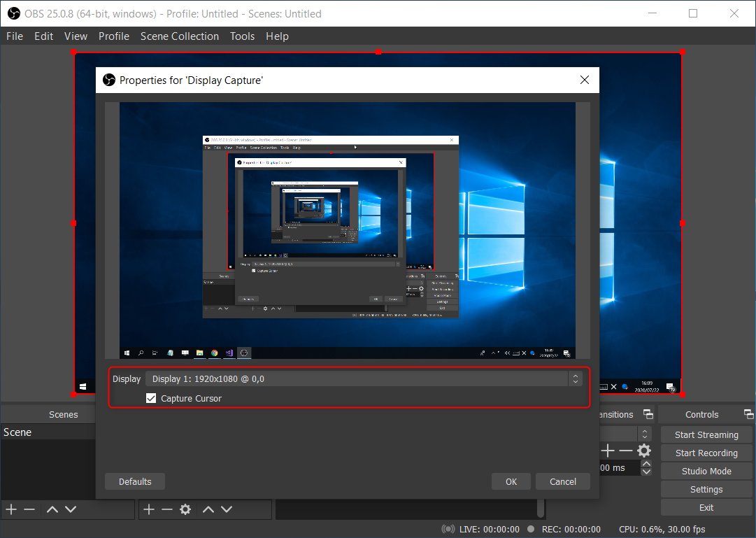Open transition properties gear icon
Viewport: 756px width, 538px height.
tap(644, 451)
